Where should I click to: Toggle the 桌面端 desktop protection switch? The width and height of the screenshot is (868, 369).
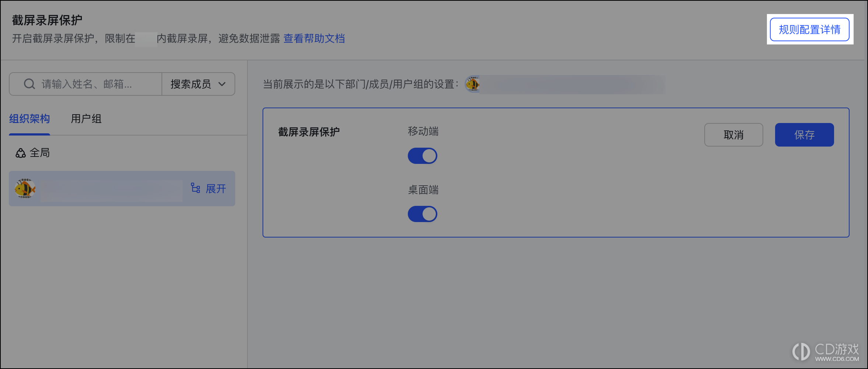[x=423, y=214]
